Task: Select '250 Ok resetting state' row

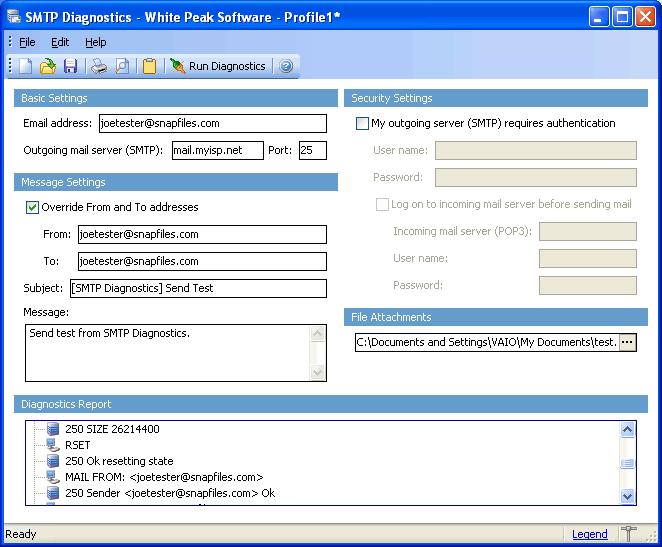Action: [x=119, y=461]
